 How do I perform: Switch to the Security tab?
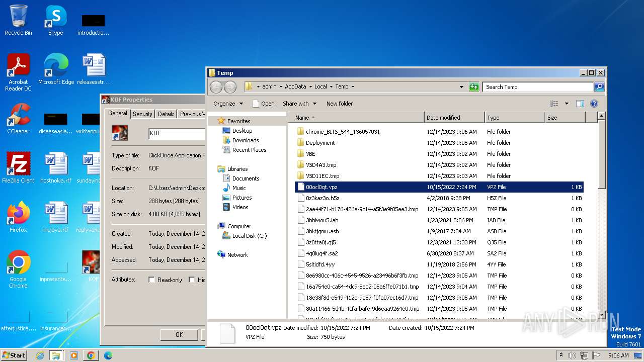click(142, 114)
